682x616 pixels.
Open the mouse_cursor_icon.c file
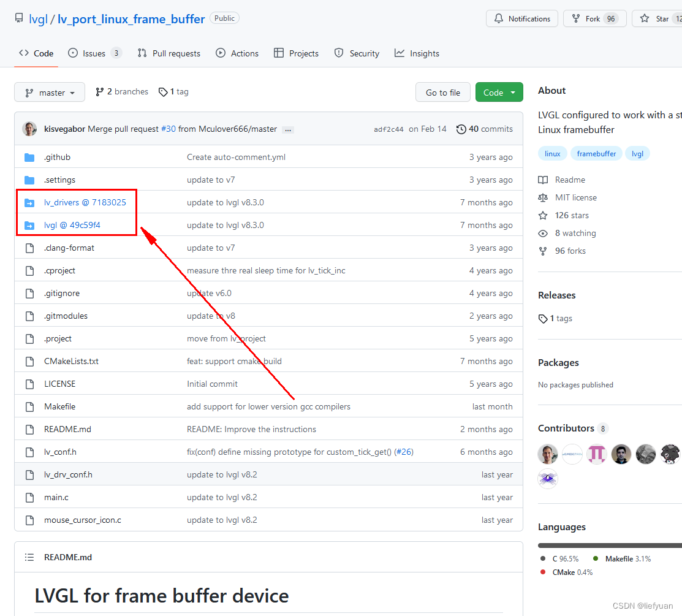pyautogui.click(x=83, y=520)
